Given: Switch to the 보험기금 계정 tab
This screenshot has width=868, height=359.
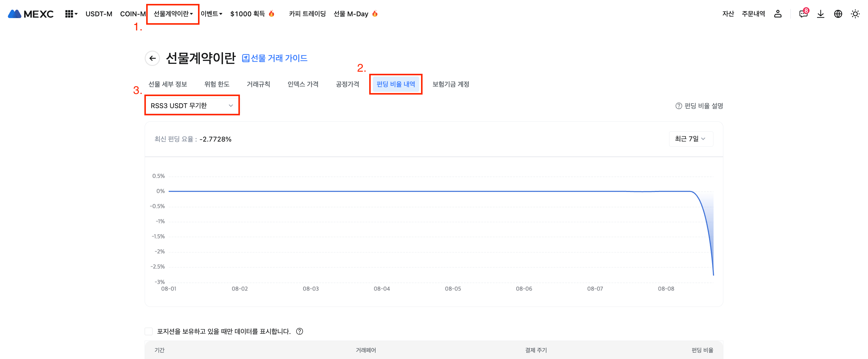Looking at the screenshot, I should [x=451, y=84].
